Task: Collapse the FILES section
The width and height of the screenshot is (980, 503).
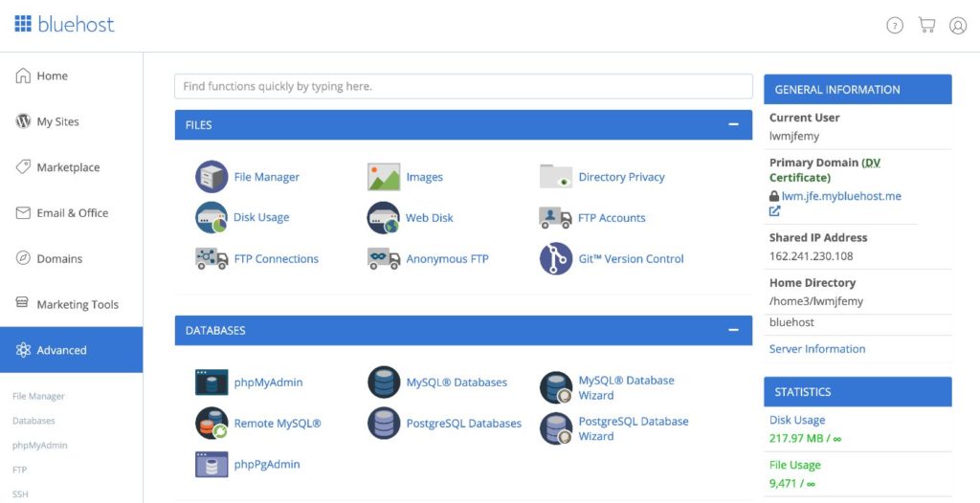Action: coord(734,124)
